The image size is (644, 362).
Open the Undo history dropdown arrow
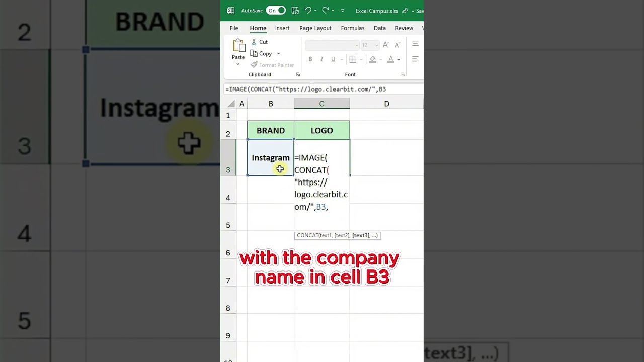tap(315, 10)
